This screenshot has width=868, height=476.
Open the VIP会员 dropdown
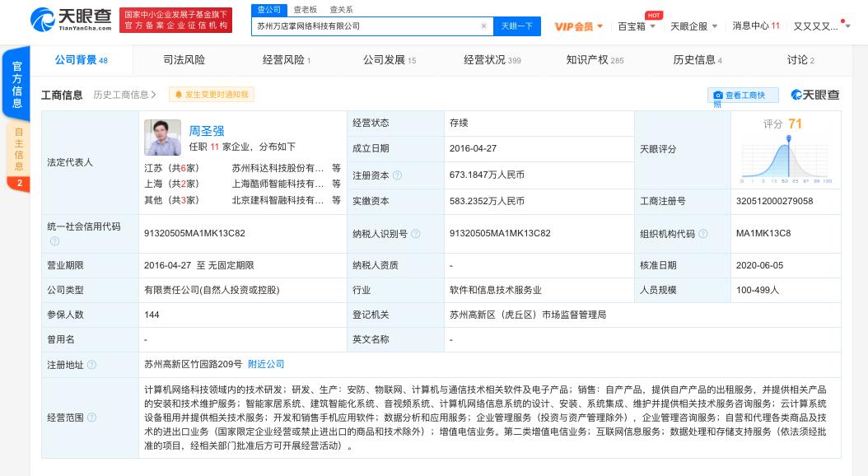click(x=579, y=26)
